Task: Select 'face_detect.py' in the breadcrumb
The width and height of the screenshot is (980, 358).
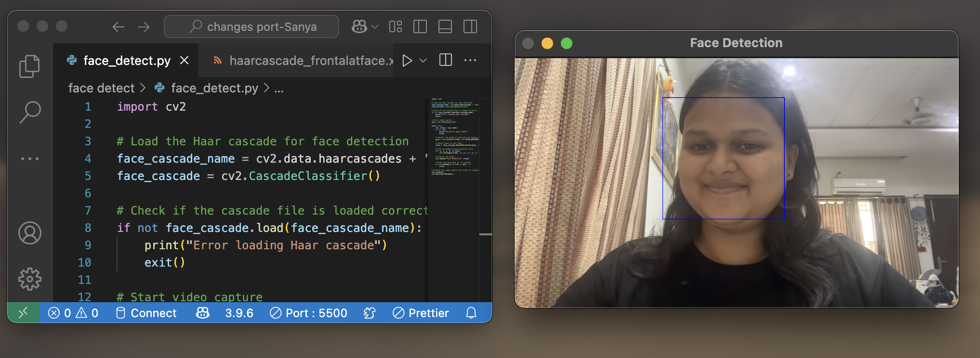Action: click(x=214, y=88)
